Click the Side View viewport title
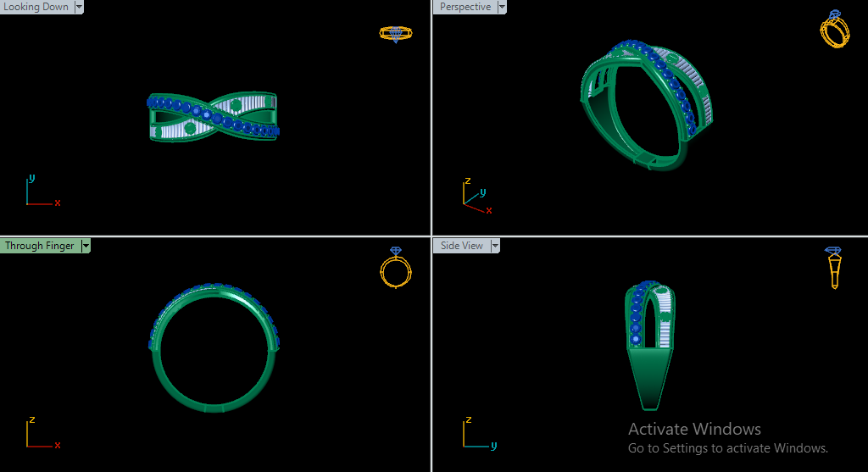 pyautogui.click(x=462, y=246)
